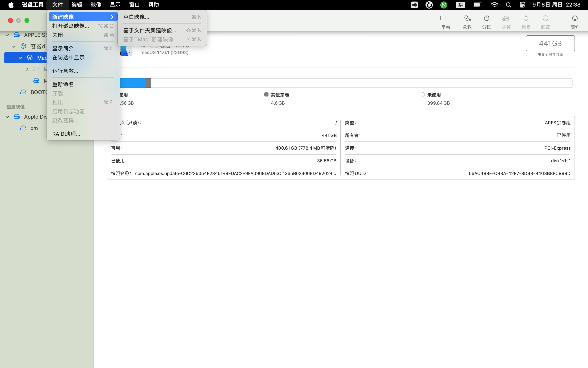Click the PCI-Express connection value
This screenshot has height=368, width=588.
tap(557, 148)
